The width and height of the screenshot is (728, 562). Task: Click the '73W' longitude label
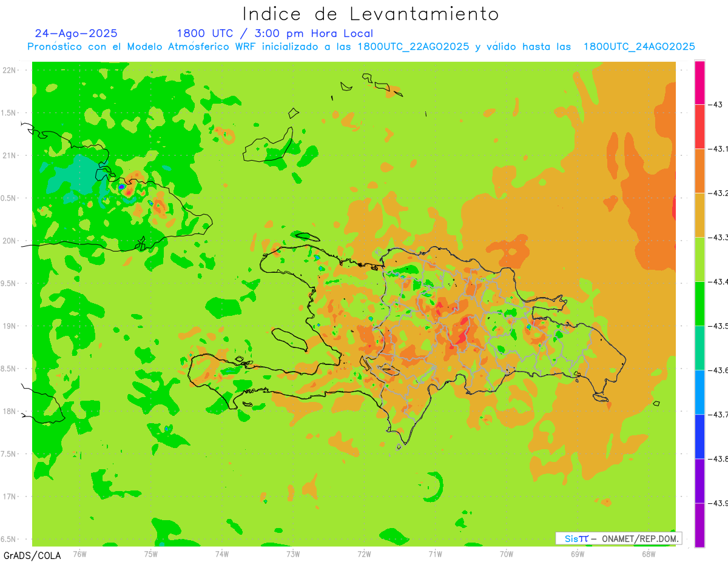pos(293,554)
